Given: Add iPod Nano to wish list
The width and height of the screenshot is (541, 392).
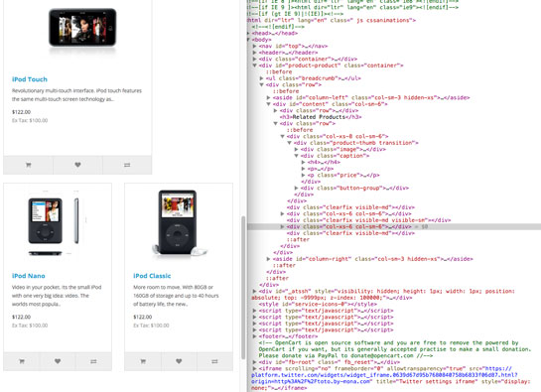Looking at the screenshot, I should click(58, 361).
